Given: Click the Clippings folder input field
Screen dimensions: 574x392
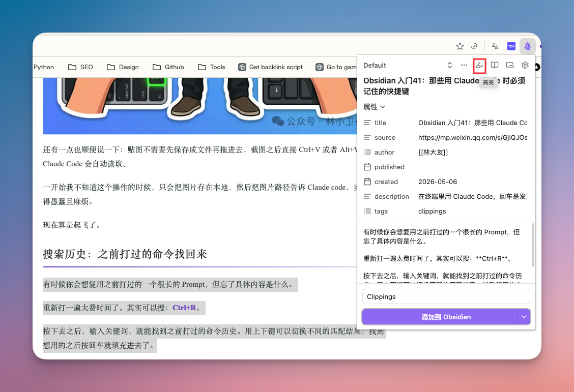Looking at the screenshot, I should (x=446, y=296).
